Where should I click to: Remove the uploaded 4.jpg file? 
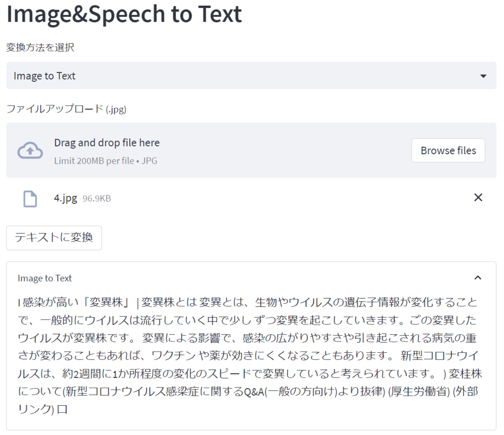[478, 197]
